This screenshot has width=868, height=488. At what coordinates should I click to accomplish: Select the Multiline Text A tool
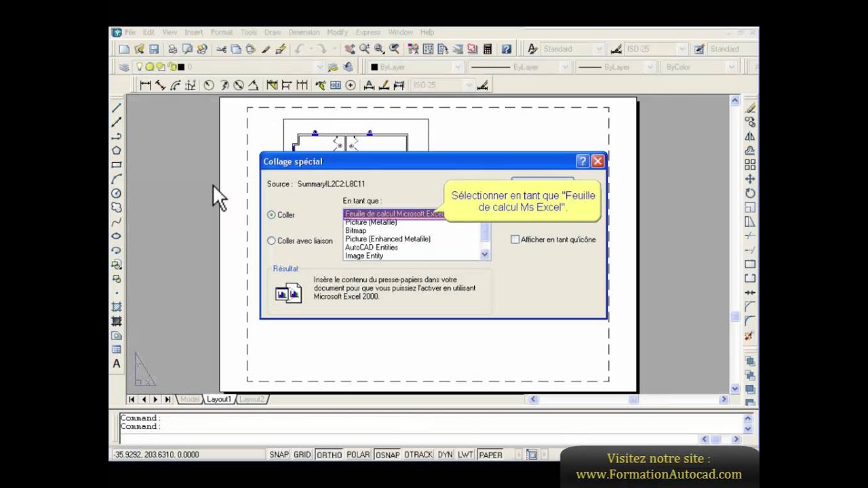coord(117,364)
